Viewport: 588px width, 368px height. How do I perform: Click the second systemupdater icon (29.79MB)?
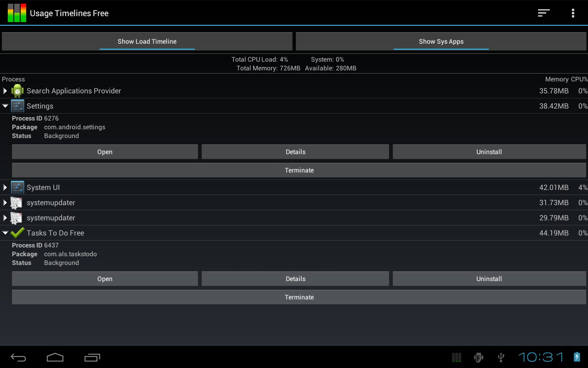[x=17, y=218]
